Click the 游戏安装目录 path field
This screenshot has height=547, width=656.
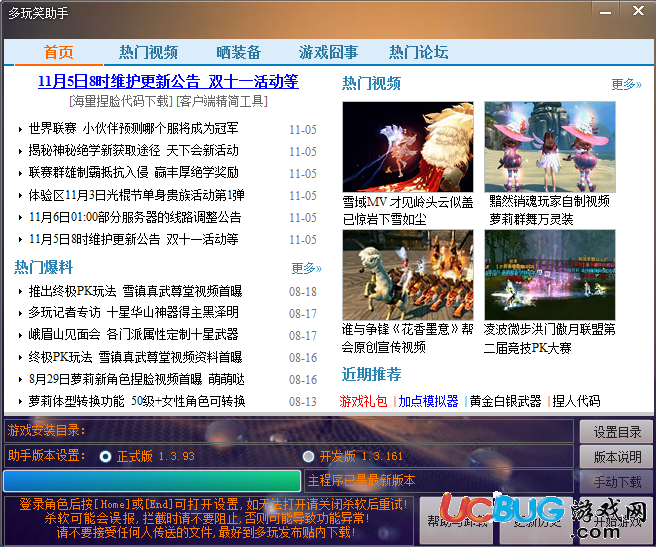(289, 430)
